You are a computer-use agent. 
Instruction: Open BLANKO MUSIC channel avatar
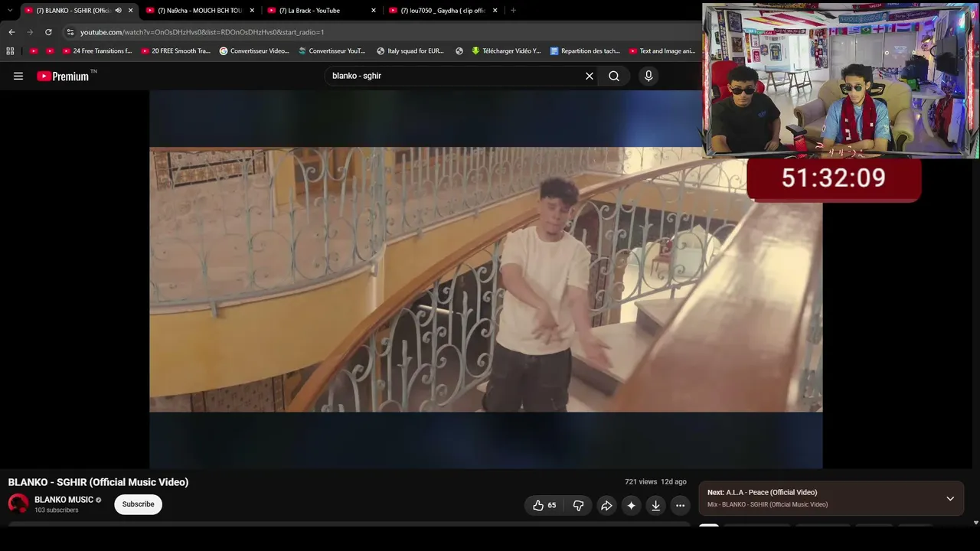coord(18,504)
